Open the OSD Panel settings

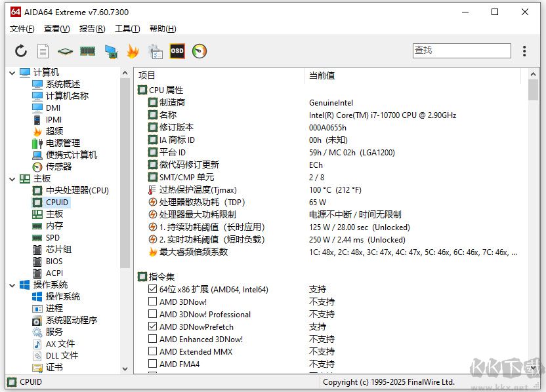(x=176, y=50)
